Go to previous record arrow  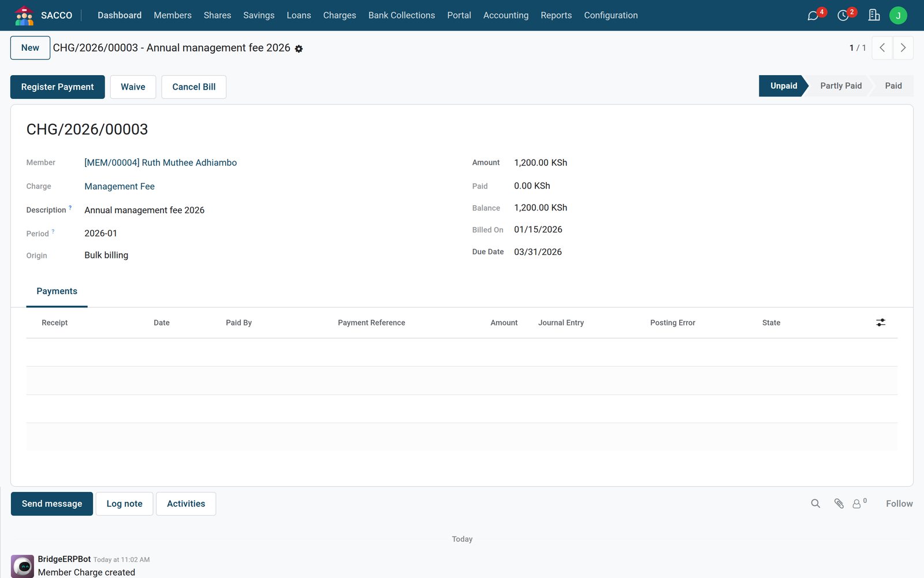882,48
